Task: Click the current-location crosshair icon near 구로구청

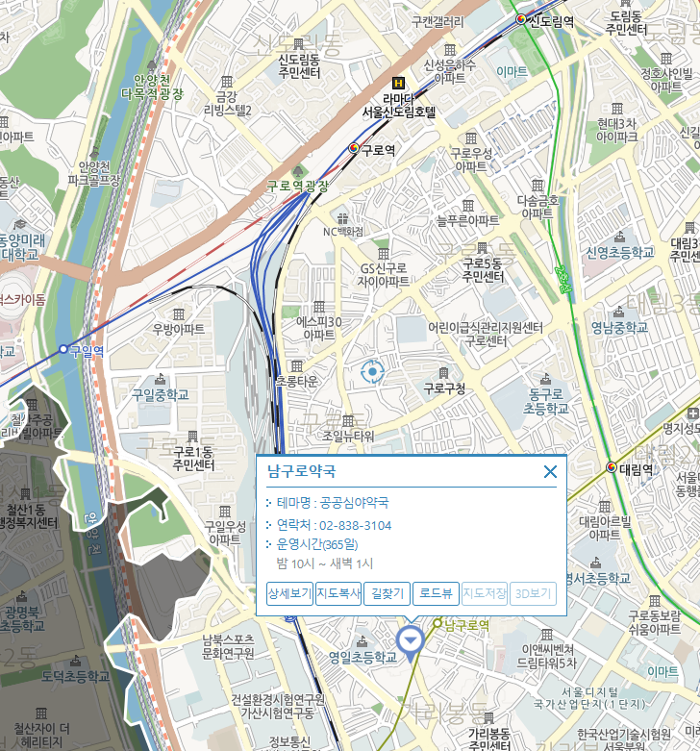Action: (372, 372)
